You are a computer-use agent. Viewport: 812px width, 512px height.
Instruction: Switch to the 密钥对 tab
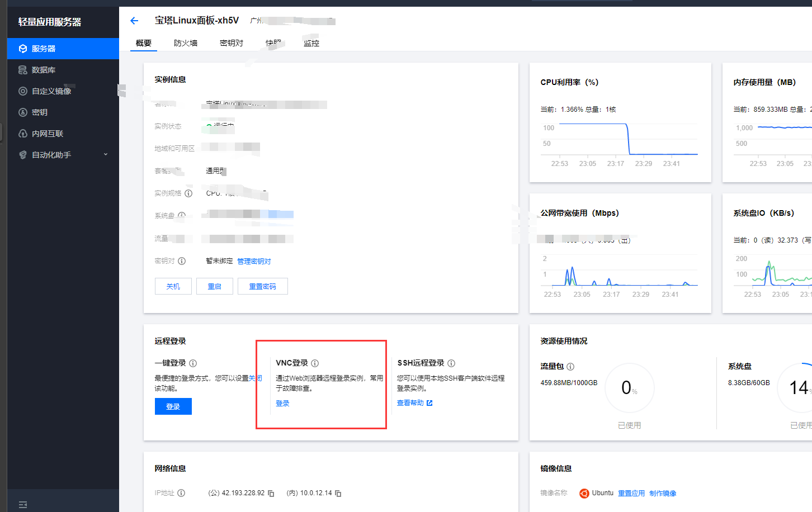tap(232, 43)
